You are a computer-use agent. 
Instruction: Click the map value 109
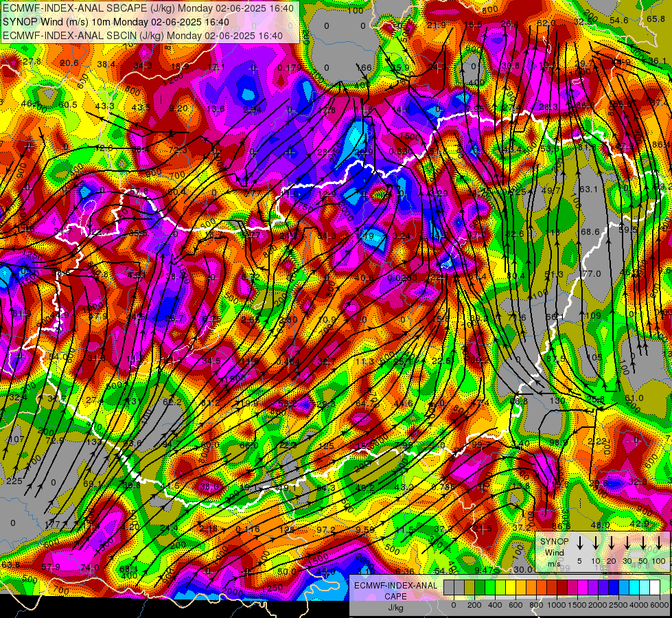coord(593,316)
